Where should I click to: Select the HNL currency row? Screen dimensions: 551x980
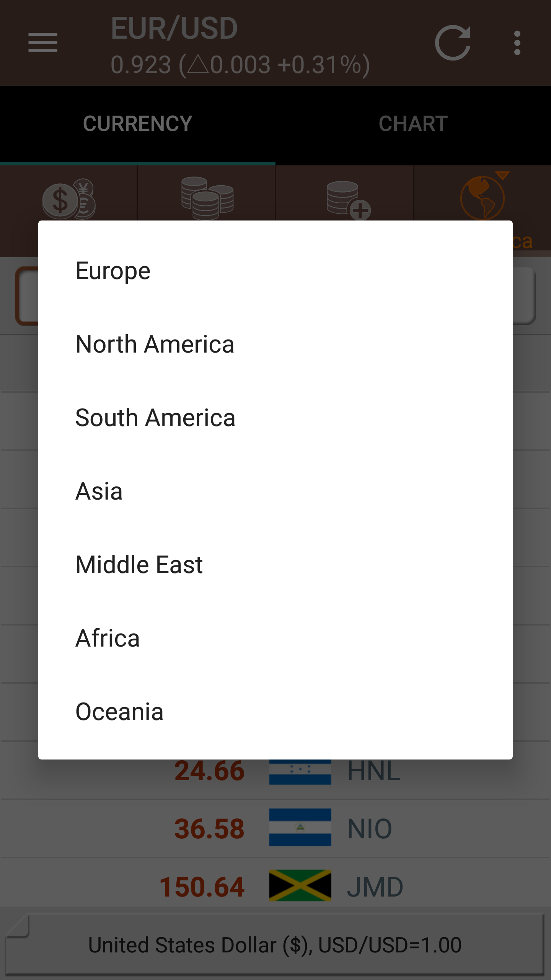click(x=373, y=771)
